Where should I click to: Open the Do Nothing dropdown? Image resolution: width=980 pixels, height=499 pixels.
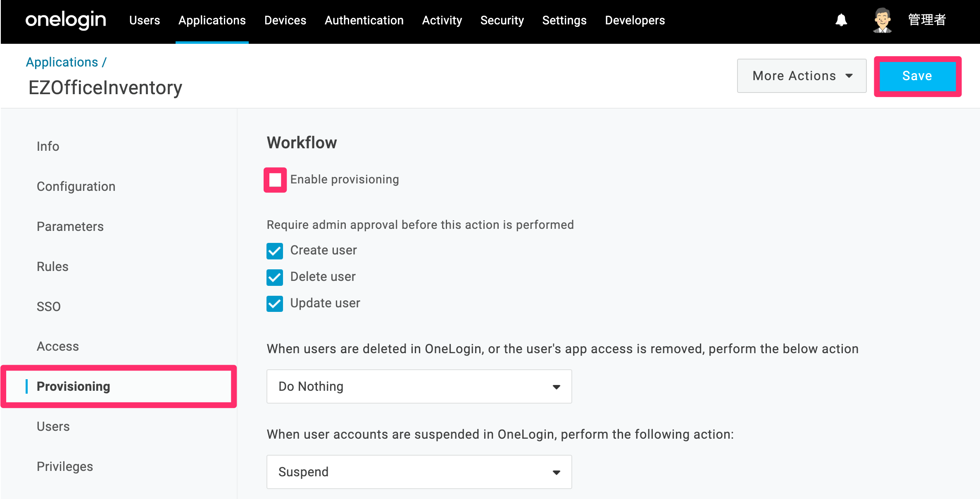click(x=419, y=386)
